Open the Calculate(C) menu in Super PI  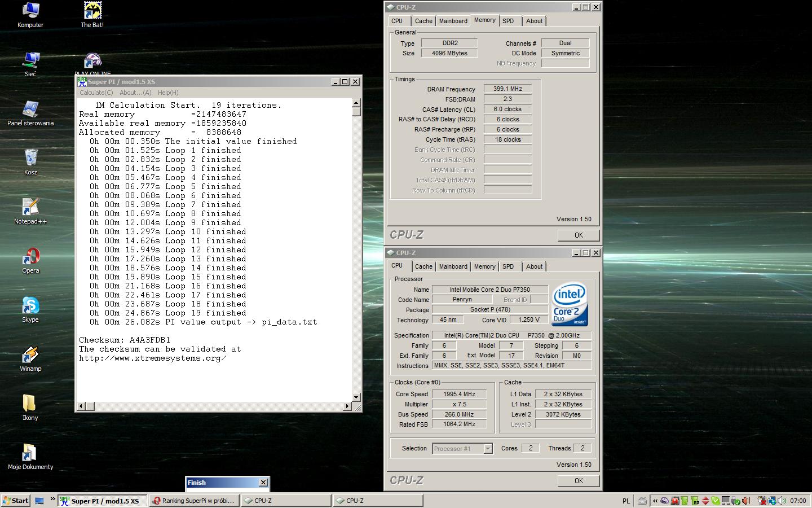tap(96, 93)
